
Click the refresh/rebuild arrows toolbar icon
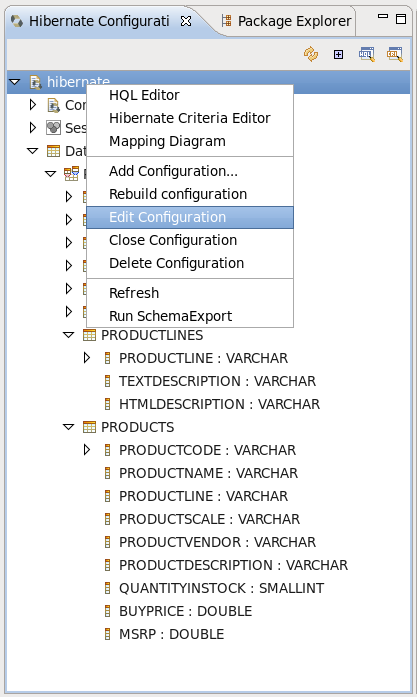tap(311, 54)
